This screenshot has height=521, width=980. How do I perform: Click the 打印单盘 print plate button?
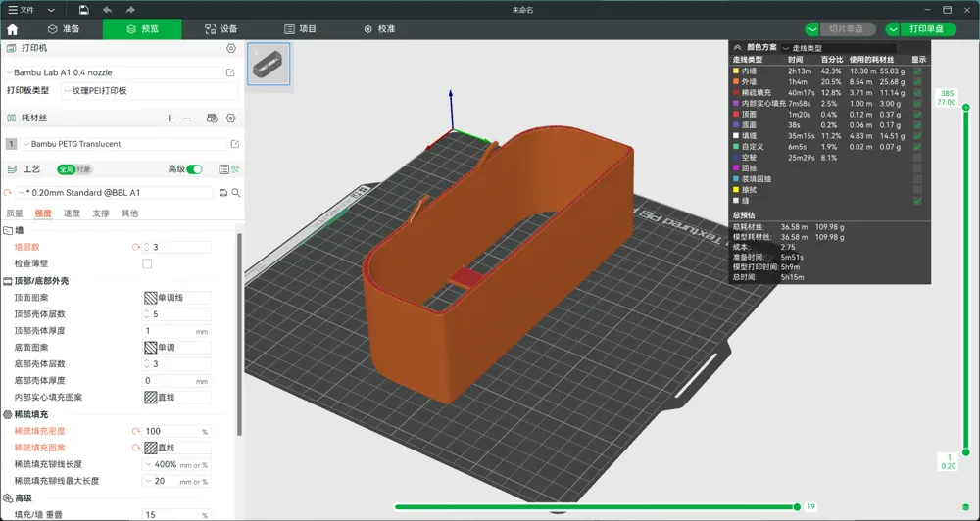tap(928, 29)
